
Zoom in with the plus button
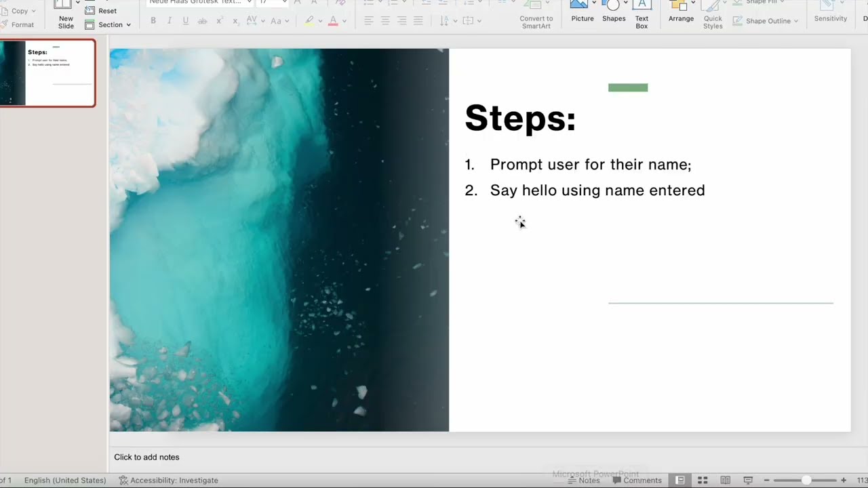[x=844, y=480]
